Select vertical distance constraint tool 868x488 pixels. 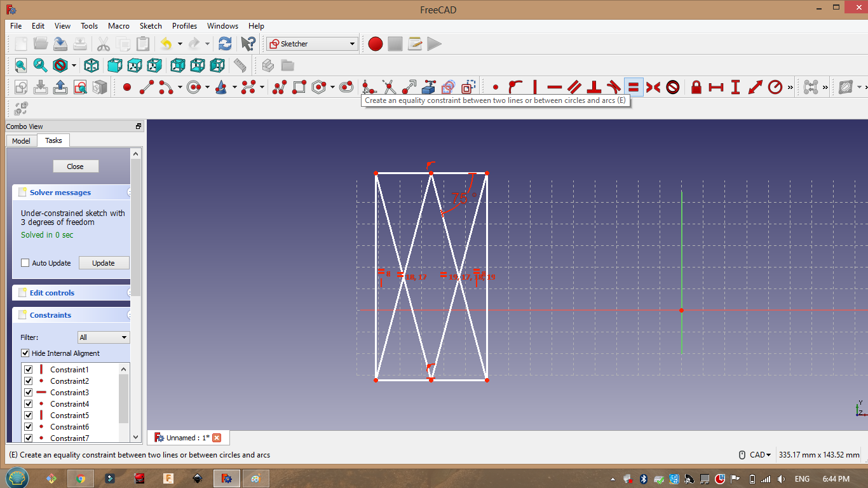coord(736,87)
